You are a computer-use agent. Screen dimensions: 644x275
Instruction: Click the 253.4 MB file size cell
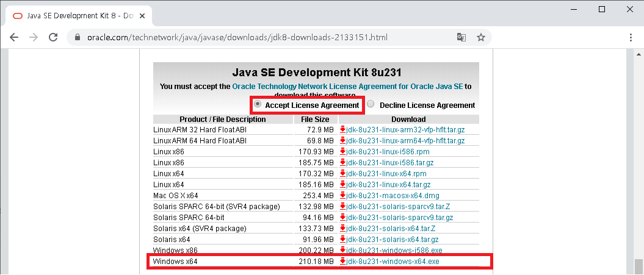pos(317,195)
